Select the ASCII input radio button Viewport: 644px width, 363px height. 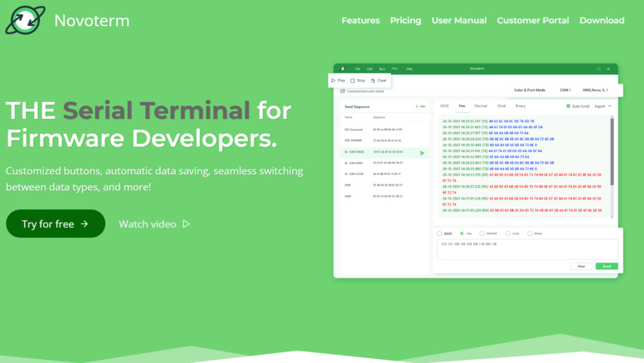(x=439, y=233)
